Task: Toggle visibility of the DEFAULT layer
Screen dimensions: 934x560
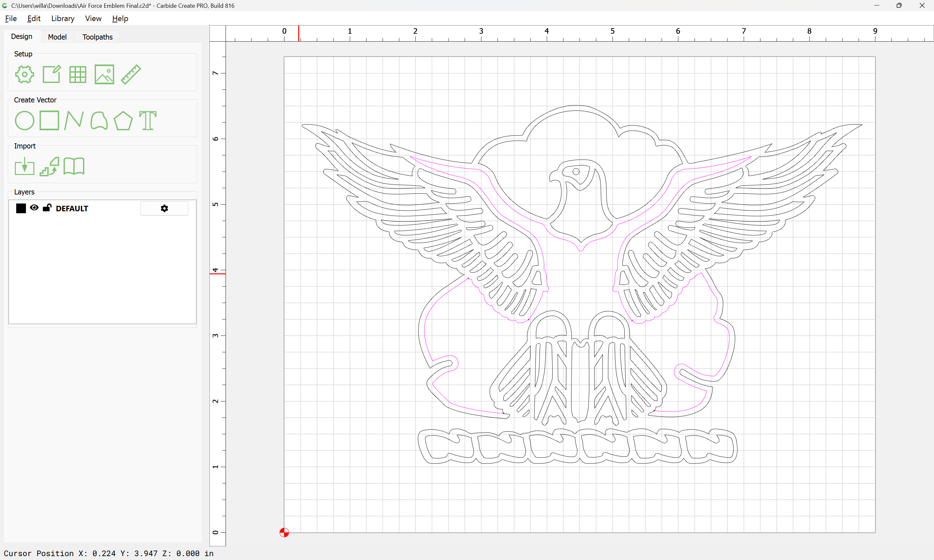Action: tap(34, 207)
